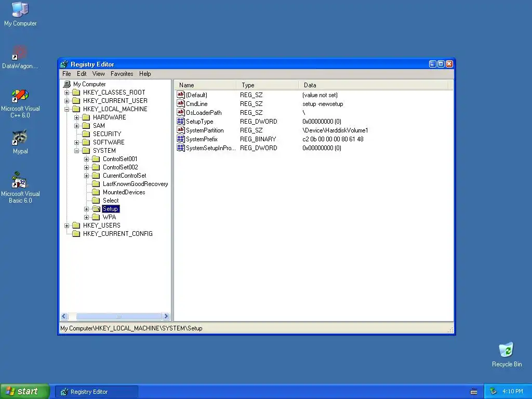Click the '(value not set)' data cell
The width and height of the screenshot is (532, 399).
(320, 95)
